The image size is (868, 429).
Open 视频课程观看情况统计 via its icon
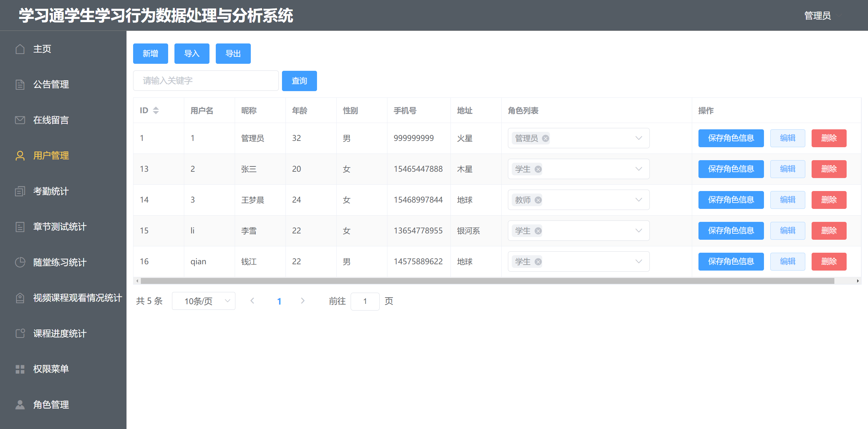point(20,298)
